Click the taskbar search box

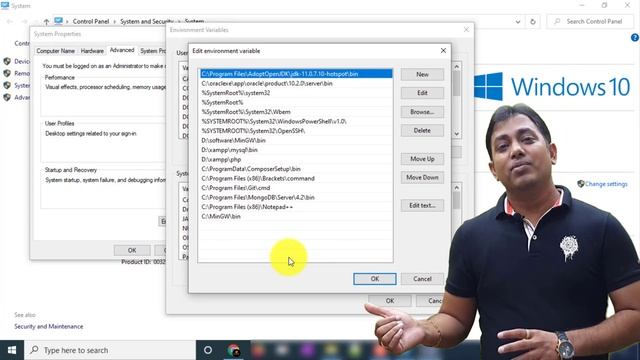pos(110,350)
